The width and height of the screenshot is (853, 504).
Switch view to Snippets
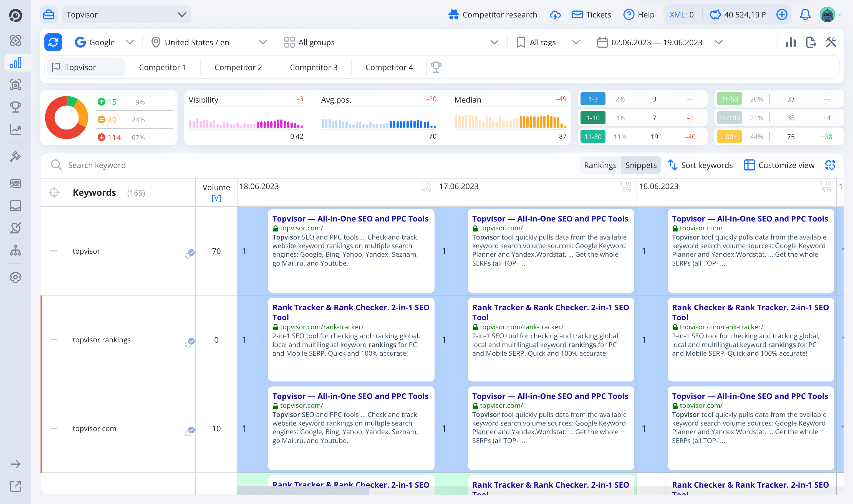tap(641, 165)
